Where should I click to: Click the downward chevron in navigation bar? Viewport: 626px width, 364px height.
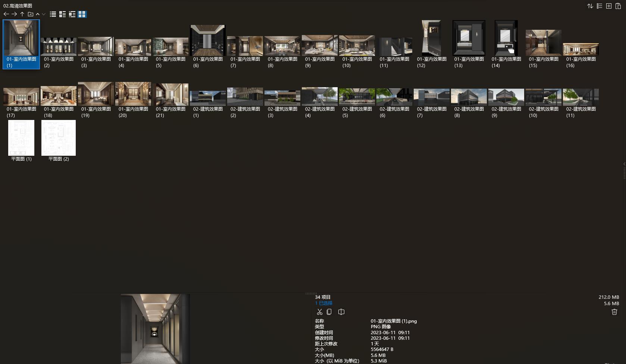coord(44,14)
